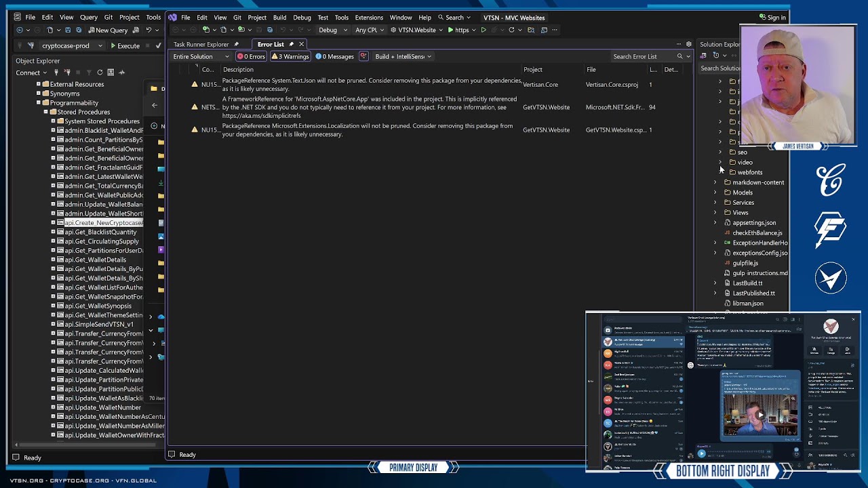The height and width of the screenshot is (488, 868).
Task: Click the SSMS New Query button
Action: coord(107,30)
